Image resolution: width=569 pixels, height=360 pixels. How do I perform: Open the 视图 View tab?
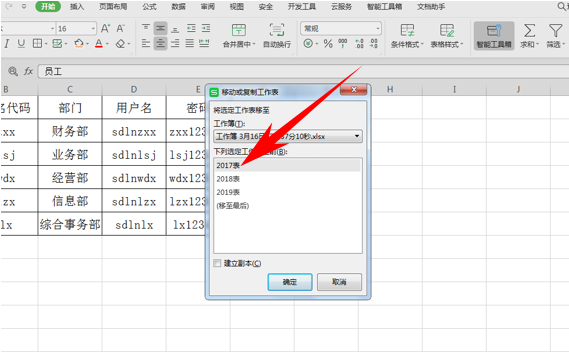237,7
